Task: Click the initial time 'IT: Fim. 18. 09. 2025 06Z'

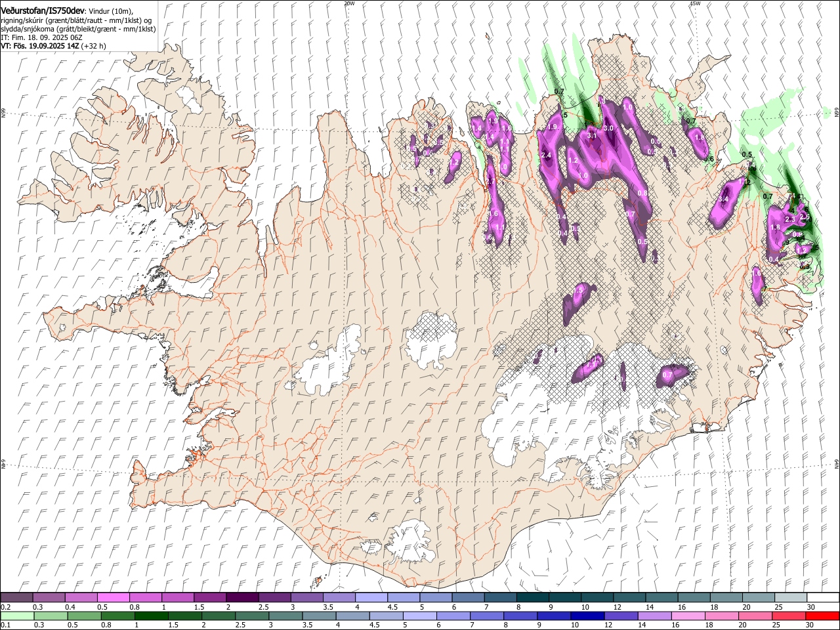Action: click(x=41, y=37)
